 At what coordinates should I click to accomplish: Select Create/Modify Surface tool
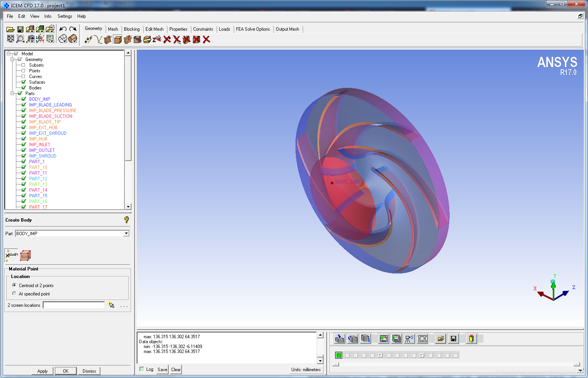pyautogui.click(x=108, y=39)
